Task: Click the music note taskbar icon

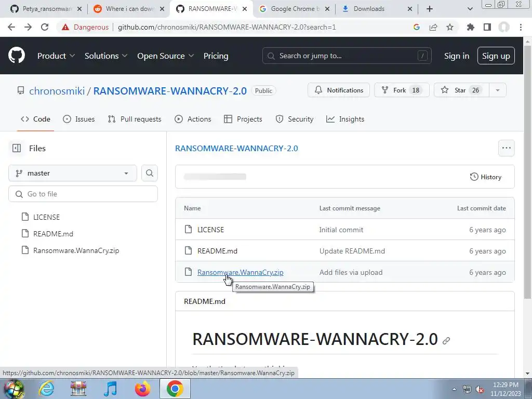Action: coord(110,389)
